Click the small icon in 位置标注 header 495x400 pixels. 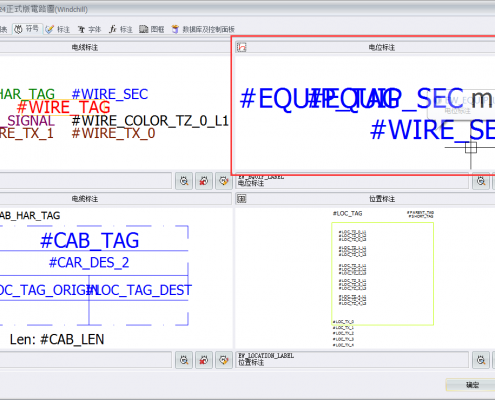pos(241,199)
